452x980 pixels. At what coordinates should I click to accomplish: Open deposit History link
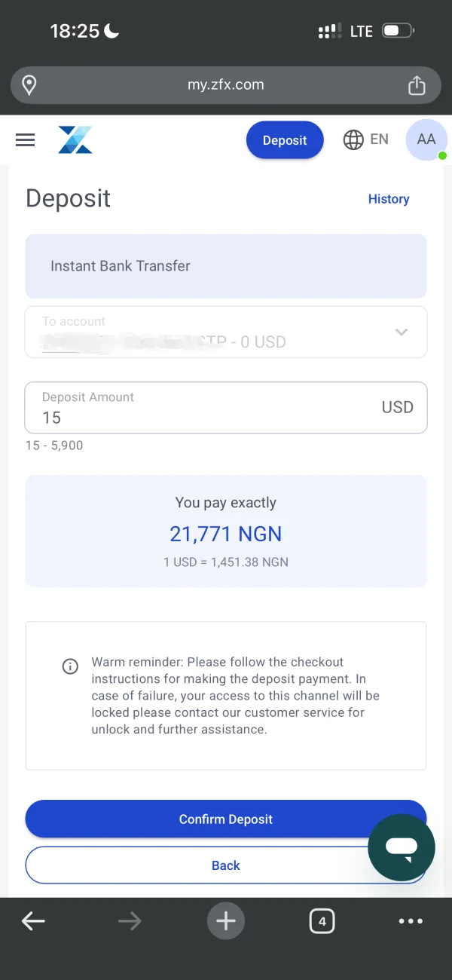[x=389, y=199]
